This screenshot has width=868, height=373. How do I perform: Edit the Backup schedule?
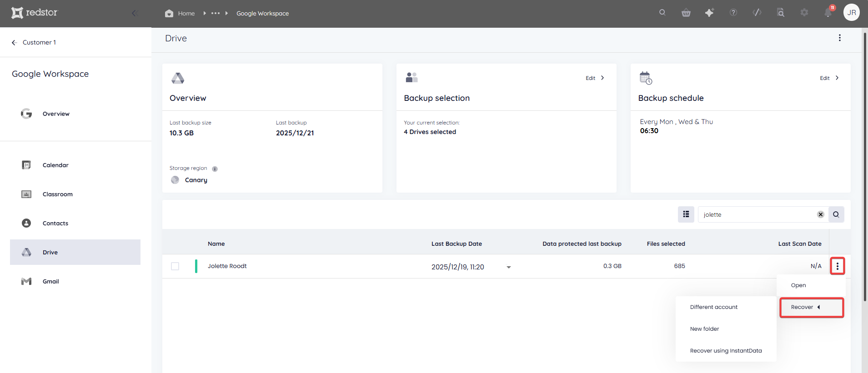click(829, 78)
